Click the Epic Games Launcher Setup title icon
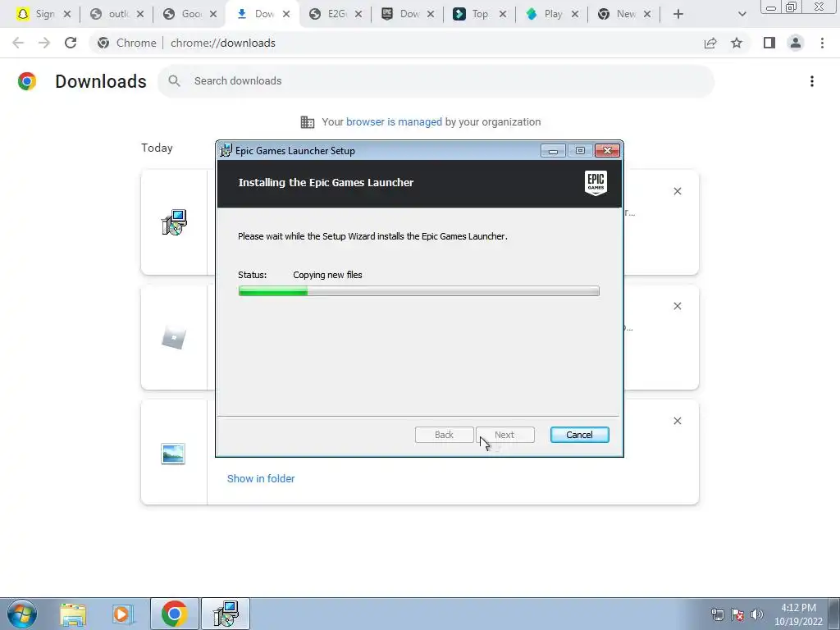This screenshot has height=630, width=840. point(226,151)
